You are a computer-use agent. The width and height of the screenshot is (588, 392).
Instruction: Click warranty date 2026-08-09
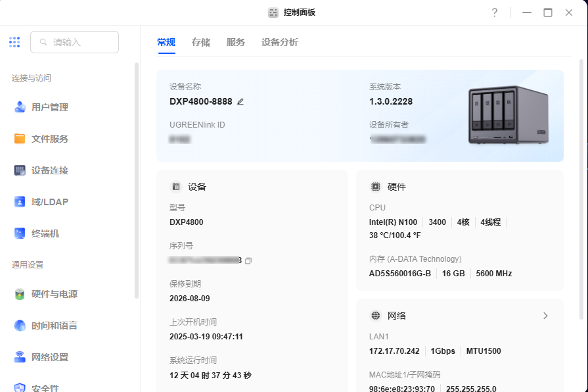190,299
